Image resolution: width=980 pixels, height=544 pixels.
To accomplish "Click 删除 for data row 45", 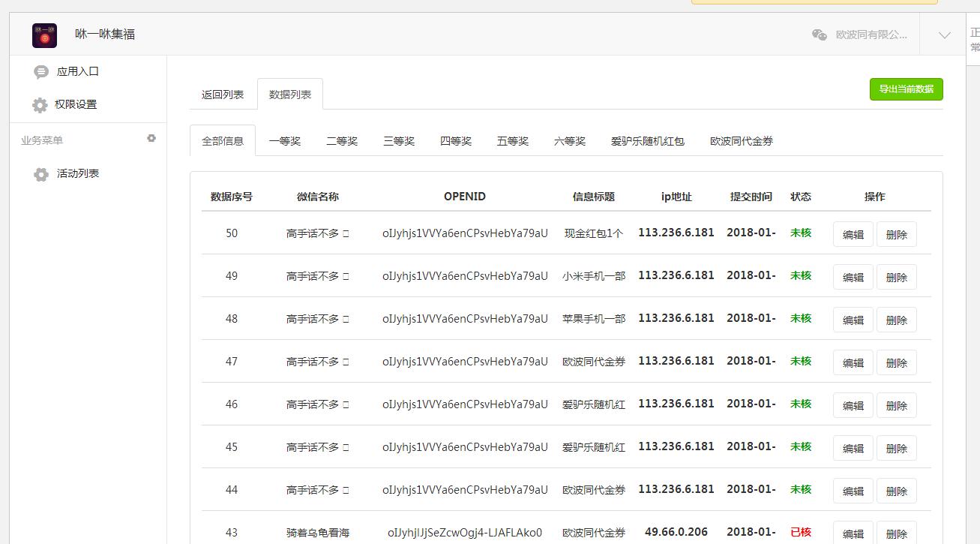I will [897, 448].
